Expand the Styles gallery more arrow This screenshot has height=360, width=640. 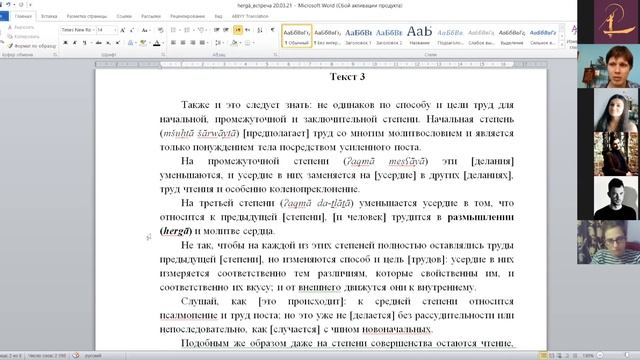pos(562,45)
